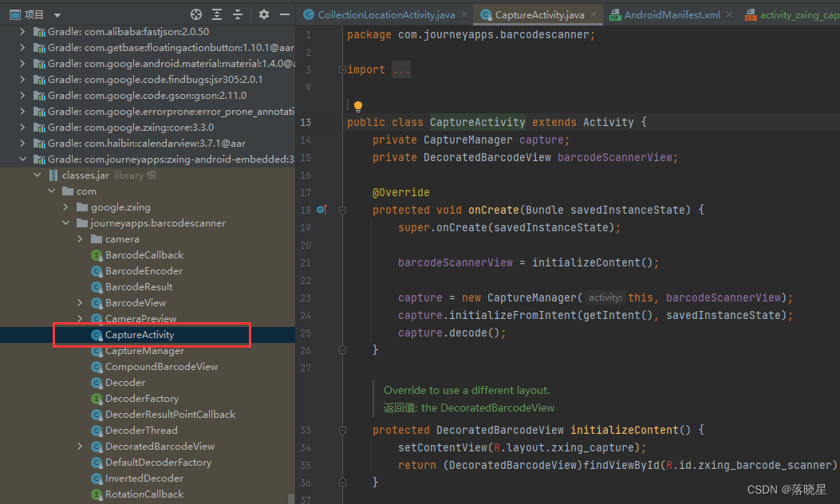Collapse the initializeContent method fold marker
Screen dimensions: 840x504
[343, 430]
